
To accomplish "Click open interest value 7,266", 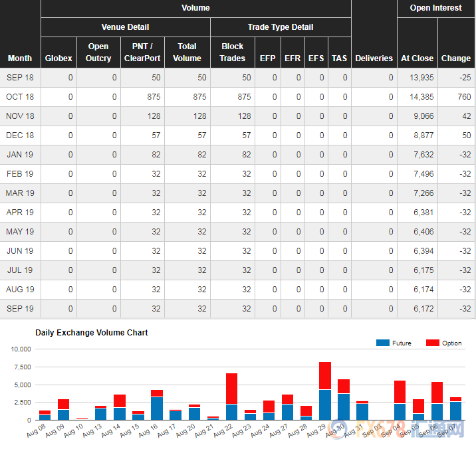I will click(x=423, y=193).
